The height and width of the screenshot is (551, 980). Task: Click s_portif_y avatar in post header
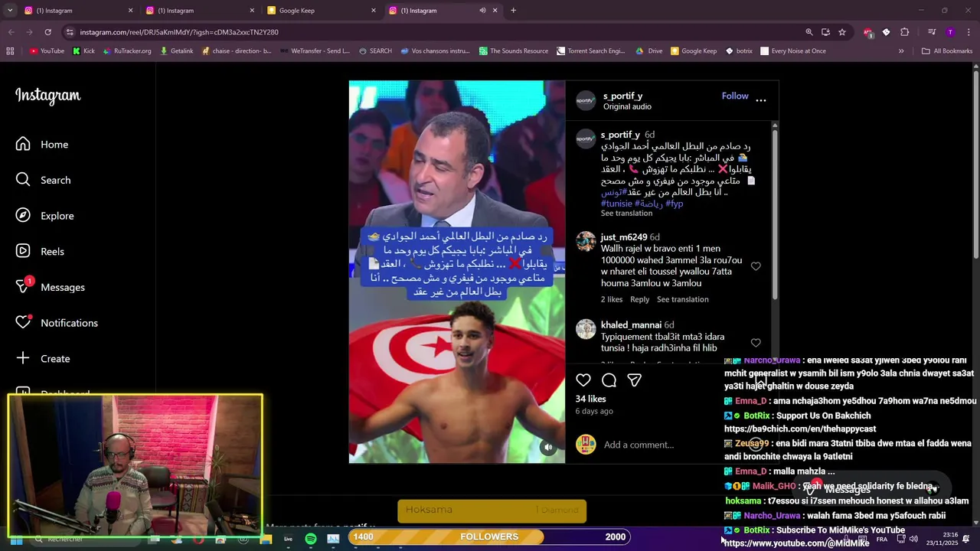click(x=586, y=100)
